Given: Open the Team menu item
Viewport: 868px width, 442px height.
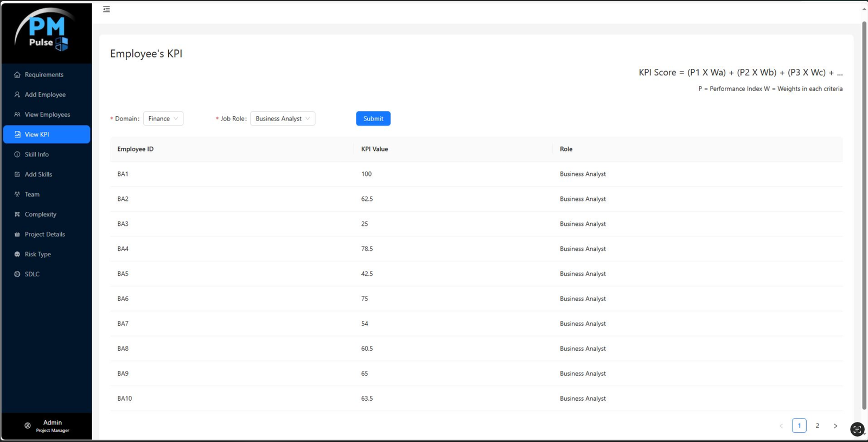Looking at the screenshot, I should 32,194.
